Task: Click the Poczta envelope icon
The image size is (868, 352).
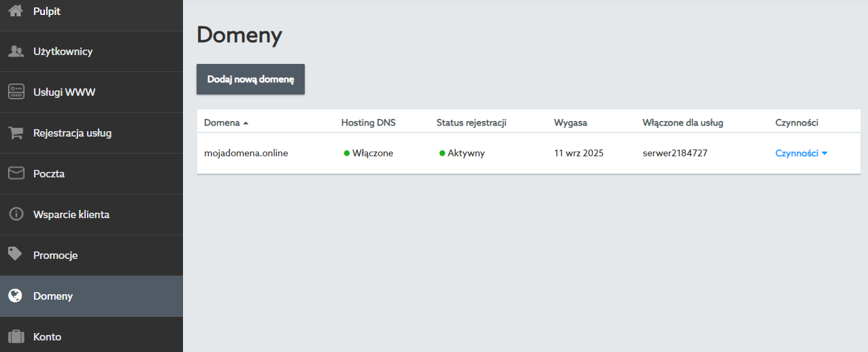Action: click(16, 174)
